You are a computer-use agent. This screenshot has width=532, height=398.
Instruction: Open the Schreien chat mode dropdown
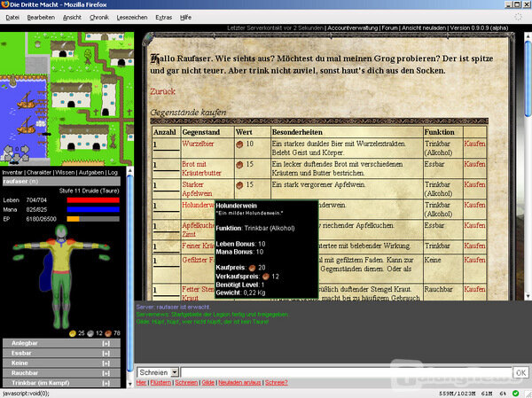[175, 372]
